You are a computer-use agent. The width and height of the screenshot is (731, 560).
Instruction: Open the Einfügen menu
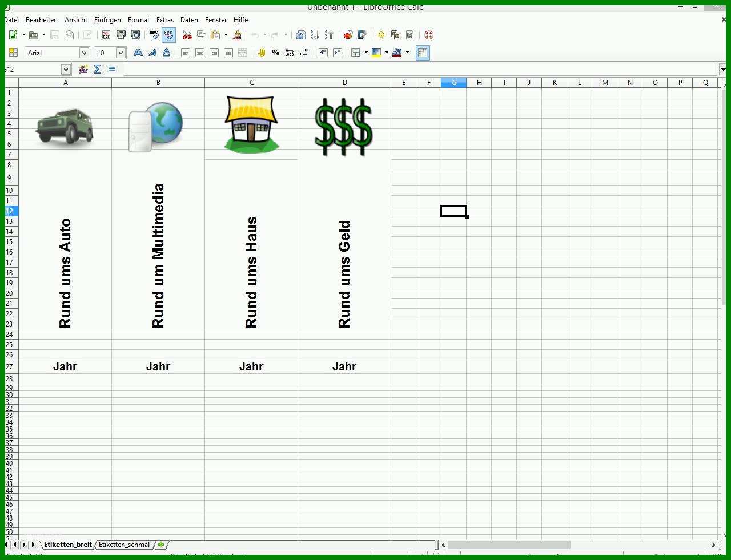coord(107,20)
